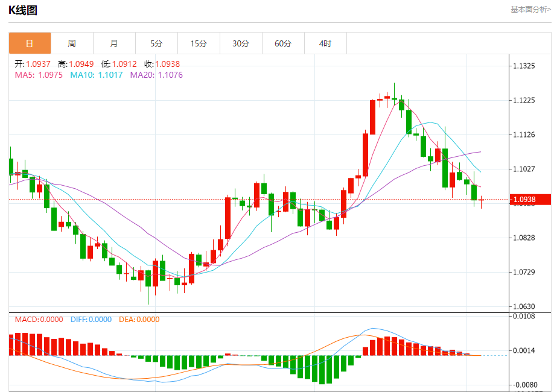Click the red 1.0938 current price tag
The image size is (554, 392).
coord(530,200)
